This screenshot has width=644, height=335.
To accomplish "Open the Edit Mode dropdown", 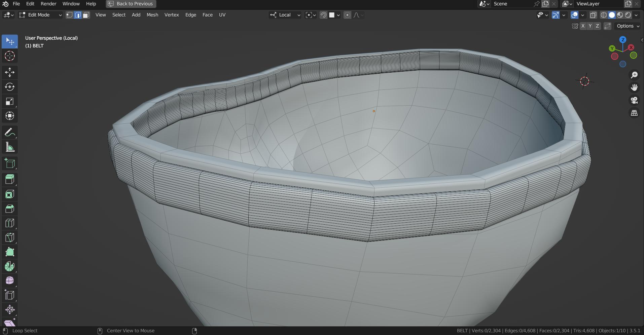I will coord(40,15).
